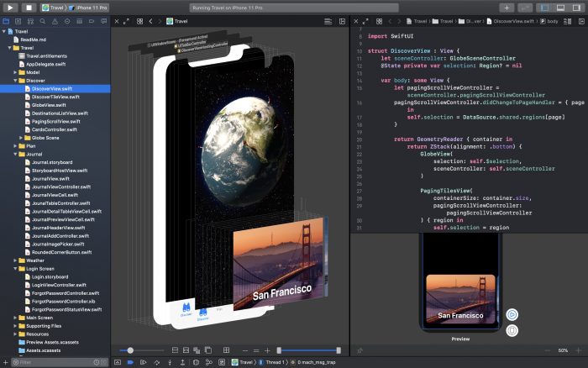Toggle the debug area visibility
This screenshot has height=368, width=588.
[562, 8]
